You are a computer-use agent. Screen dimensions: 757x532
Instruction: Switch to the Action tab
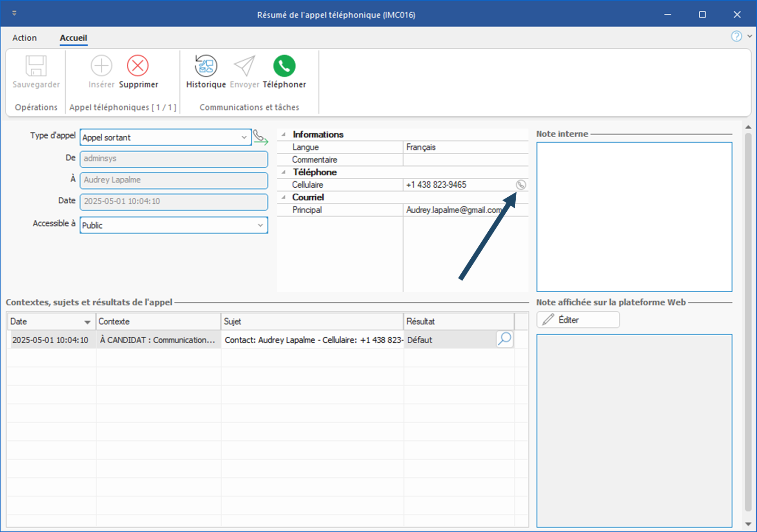[x=25, y=38]
